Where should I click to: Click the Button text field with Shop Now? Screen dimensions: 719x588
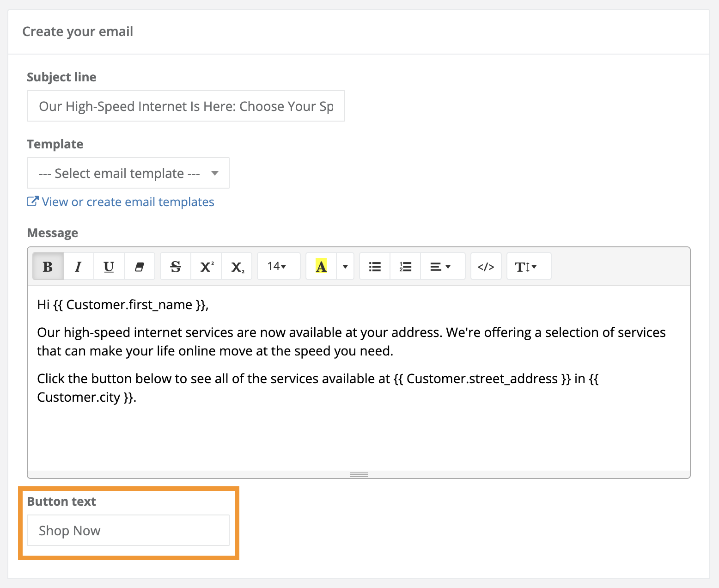click(x=128, y=531)
